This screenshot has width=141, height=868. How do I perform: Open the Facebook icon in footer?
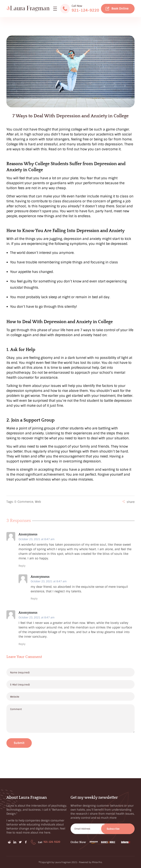[x=26, y=842]
